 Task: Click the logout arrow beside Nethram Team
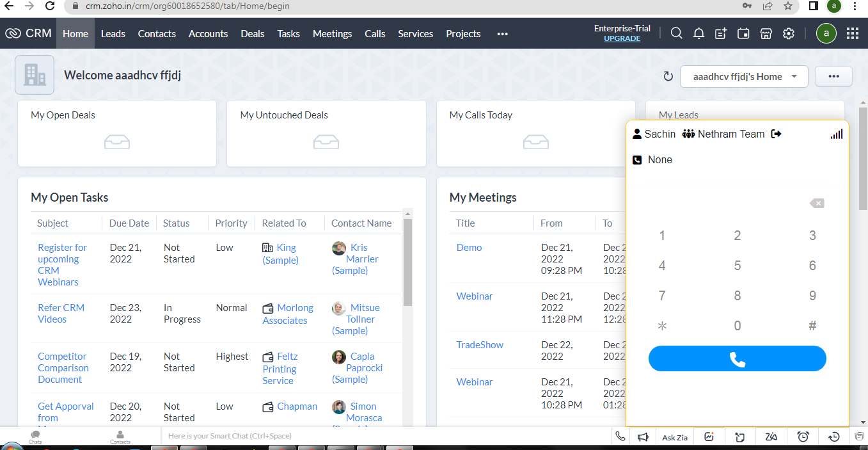pyautogui.click(x=777, y=134)
